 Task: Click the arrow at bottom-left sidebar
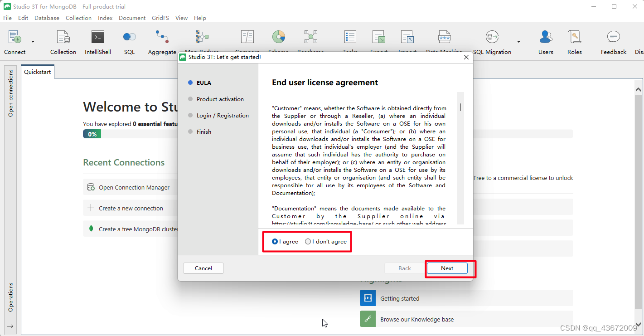pos(10,326)
